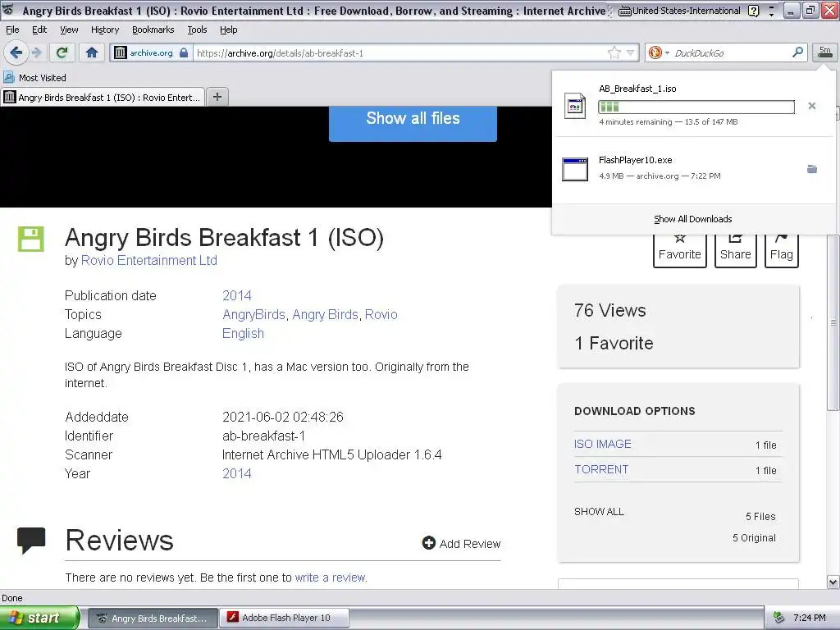Cancel the AB_Breakfast_1.iso download
Screen dimensions: 840x630
click(812, 106)
